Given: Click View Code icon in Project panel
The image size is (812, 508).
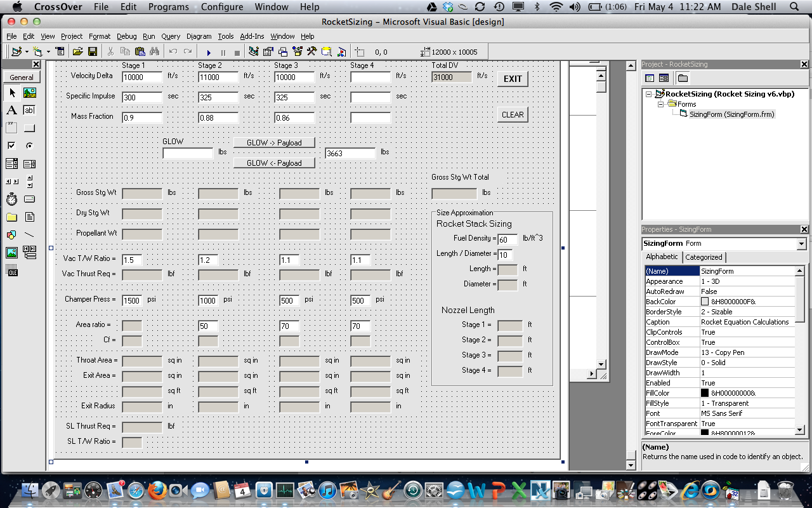Looking at the screenshot, I should pos(650,78).
